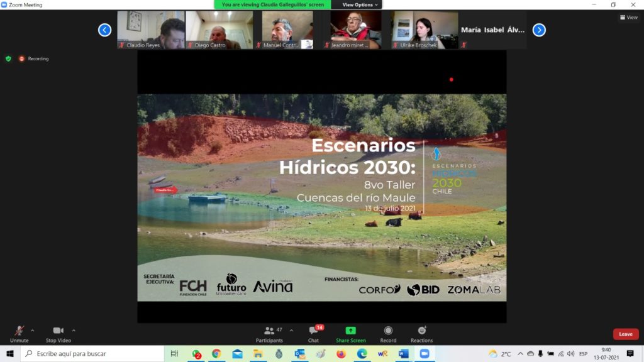Click the Recording indicator
The height and width of the screenshot is (362, 644).
(34, 58)
